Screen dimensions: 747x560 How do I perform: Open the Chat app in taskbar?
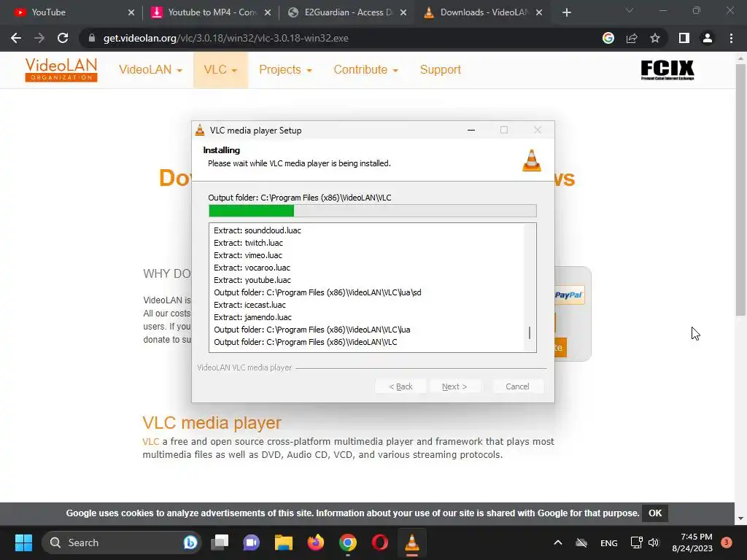coord(251,542)
